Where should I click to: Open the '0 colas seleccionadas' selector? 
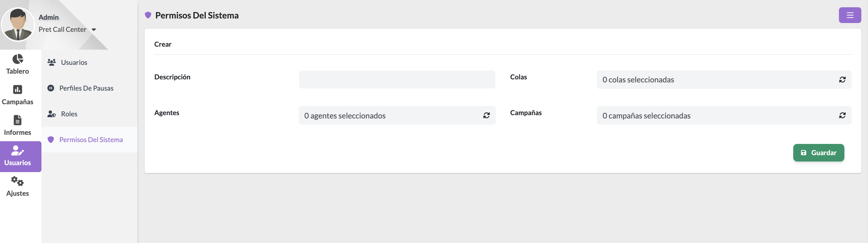click(x=724, y=80)
